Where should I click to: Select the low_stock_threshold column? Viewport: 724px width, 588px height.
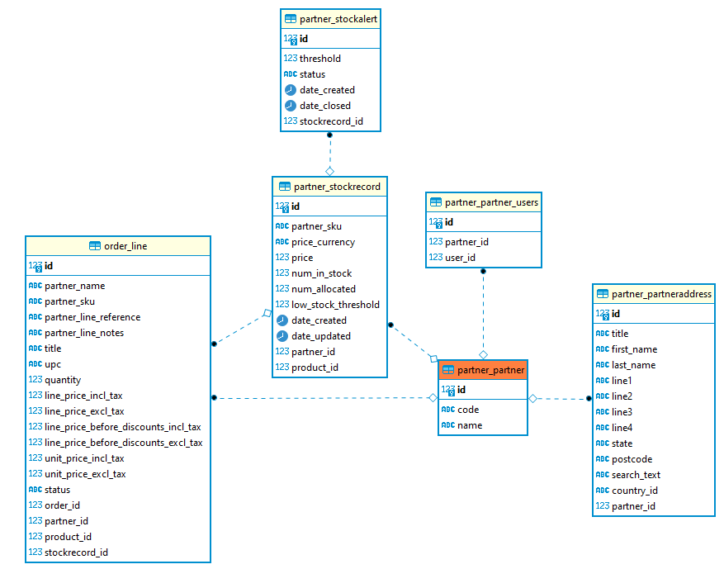[335, 305]
